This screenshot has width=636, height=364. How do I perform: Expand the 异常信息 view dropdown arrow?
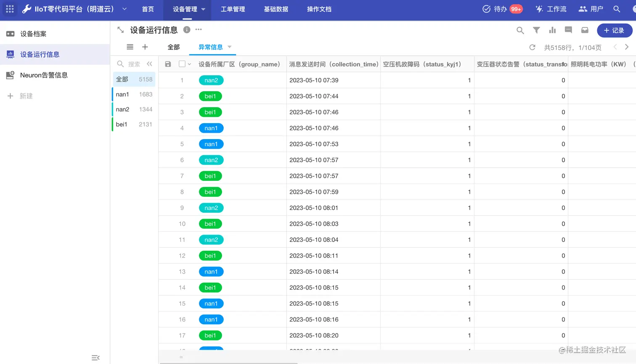[x=229, y=47]
